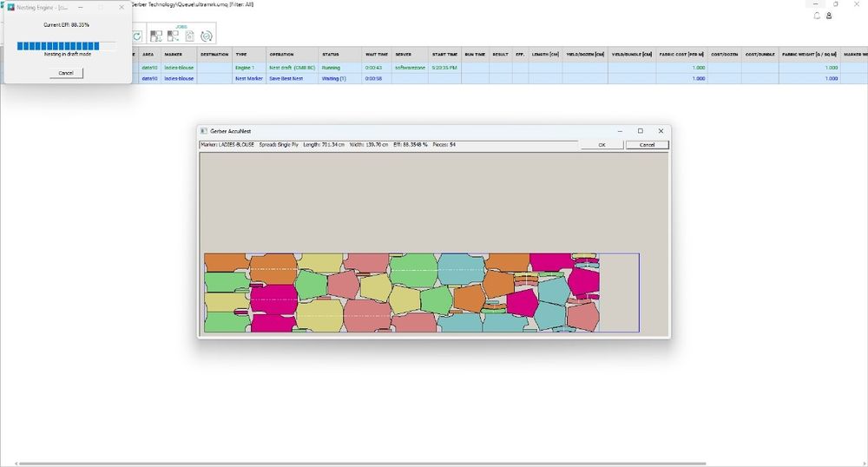The width and height of the screenshot is (868, 467).
Task: Sort by LENGTH [CM] column header
Action: coord(545,54)
